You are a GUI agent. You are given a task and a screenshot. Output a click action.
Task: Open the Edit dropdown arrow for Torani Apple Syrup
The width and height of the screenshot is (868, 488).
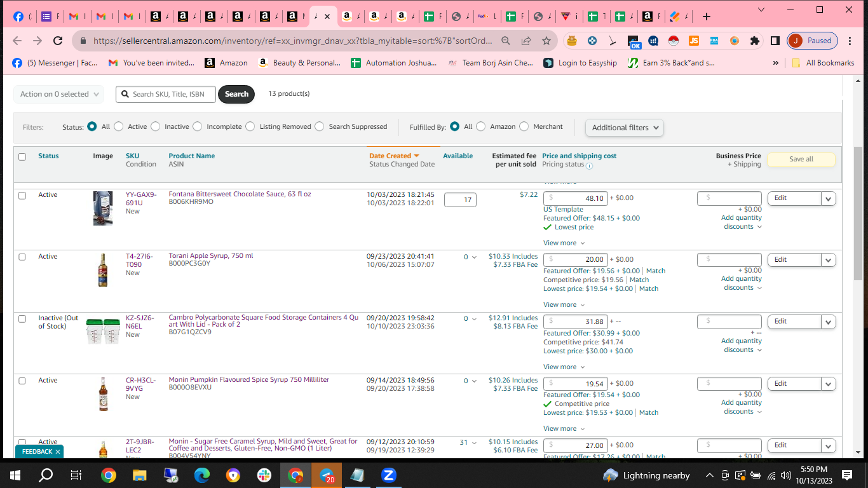[x=829, y=260]
